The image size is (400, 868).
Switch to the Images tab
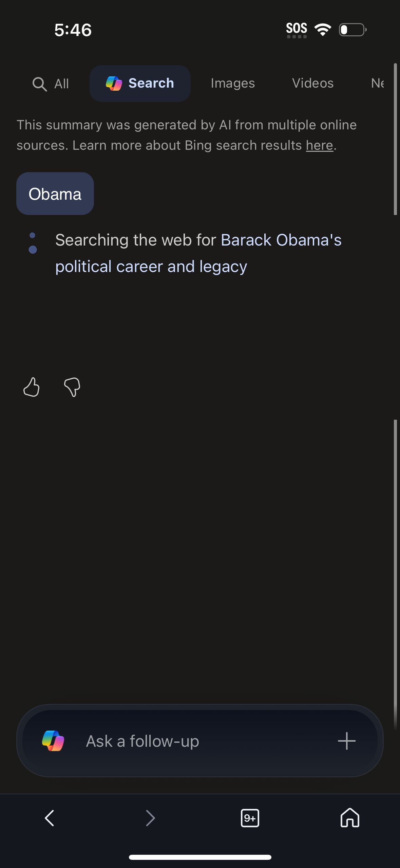[x=232, y=83]
